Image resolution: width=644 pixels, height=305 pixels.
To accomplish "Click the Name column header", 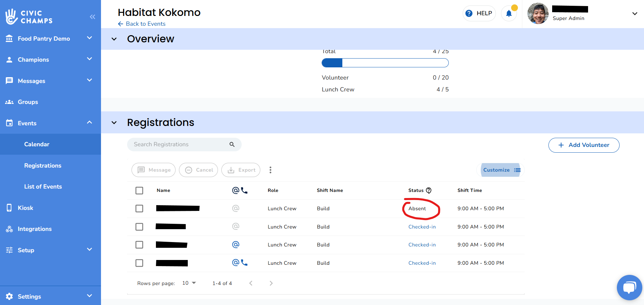I will point(163,190).
